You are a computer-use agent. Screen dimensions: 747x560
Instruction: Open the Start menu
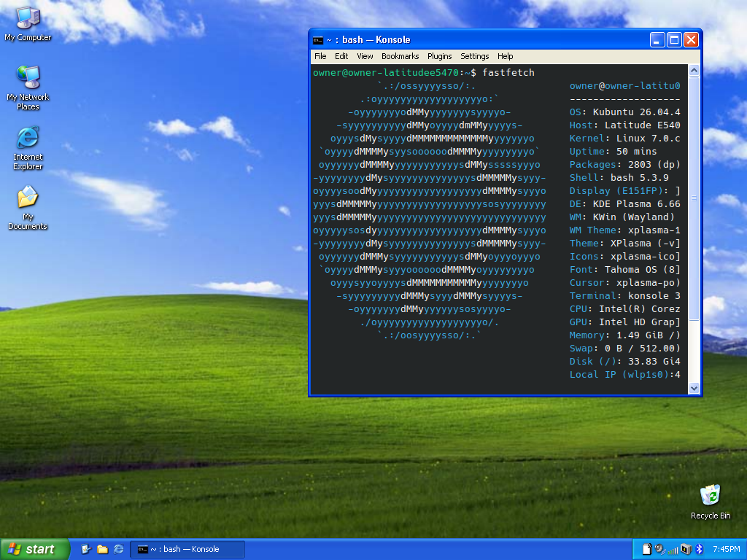point(34,549)
